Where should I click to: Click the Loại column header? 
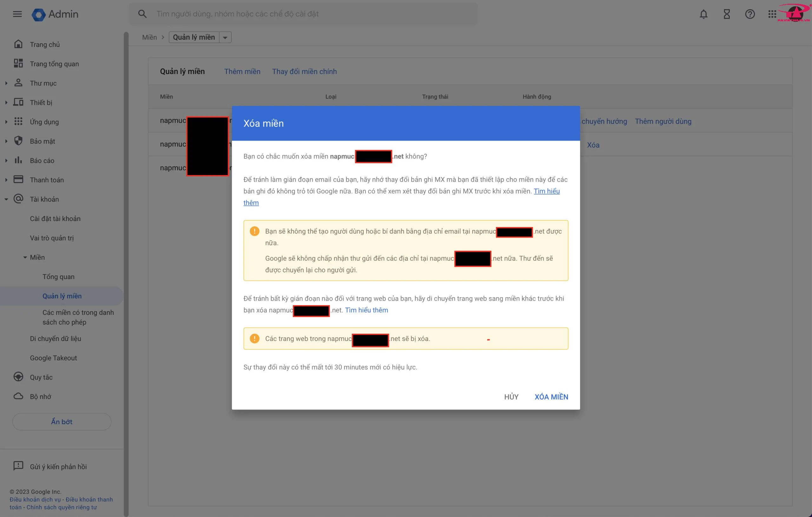point(331,96)
